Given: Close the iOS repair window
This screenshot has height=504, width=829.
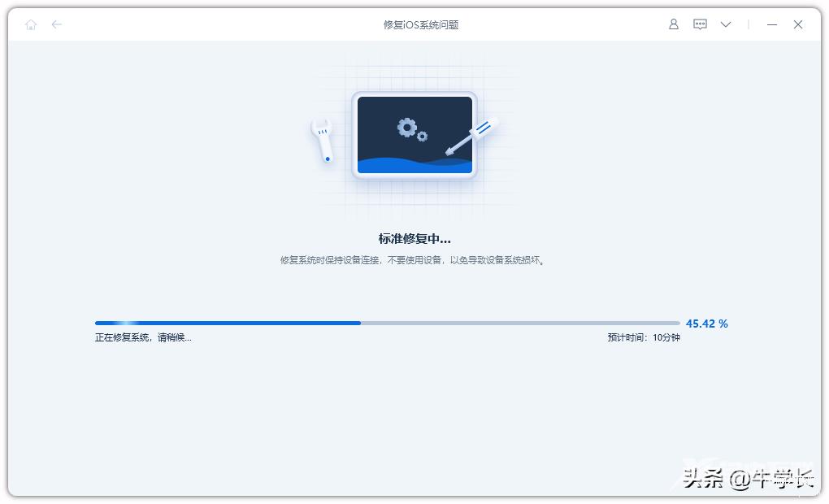Looking at the screenshot, I should [x=798, y=24].
